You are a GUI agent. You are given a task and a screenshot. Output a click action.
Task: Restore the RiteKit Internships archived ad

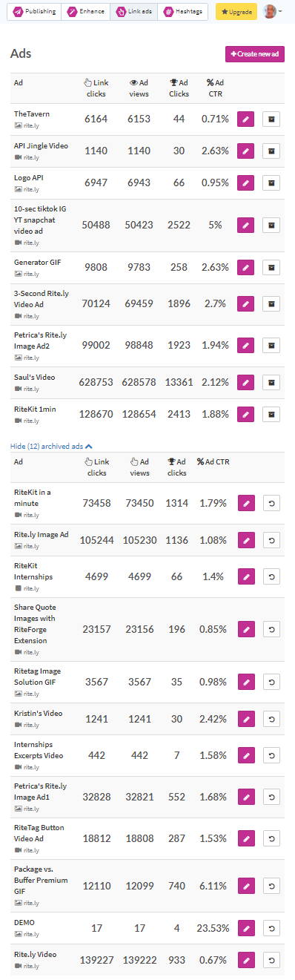(x=271, y=576)
